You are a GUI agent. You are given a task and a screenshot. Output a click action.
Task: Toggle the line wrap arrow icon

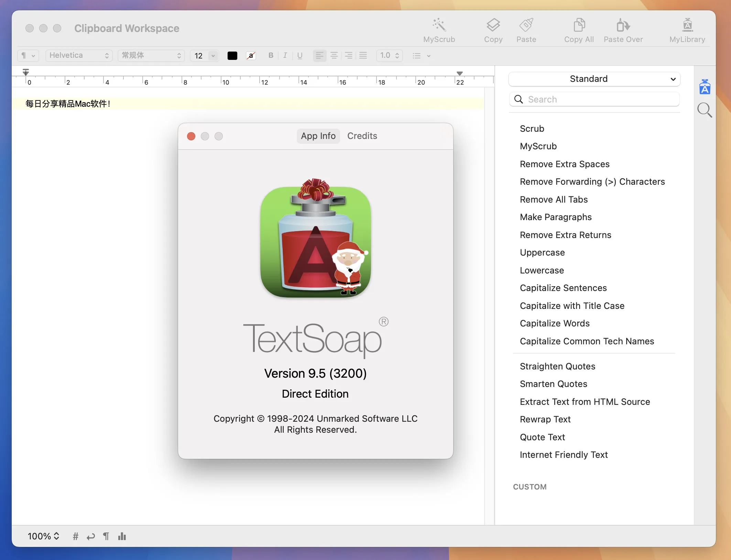(x=91, y=537)
